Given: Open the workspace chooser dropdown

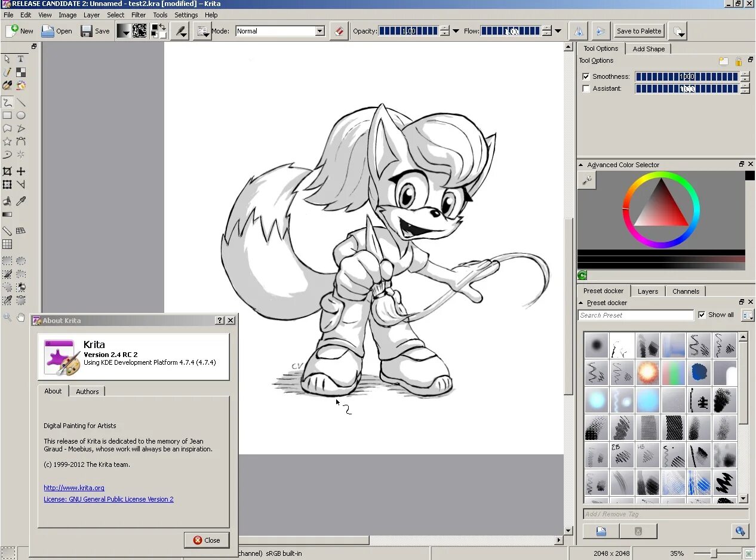Looking at the screenshot, I should (678, 31).
